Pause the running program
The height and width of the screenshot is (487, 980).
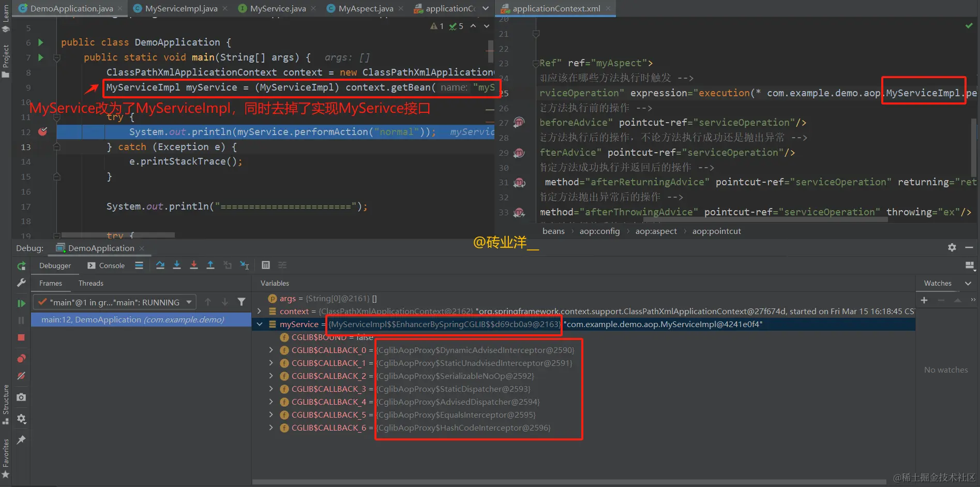click(21, 320)
